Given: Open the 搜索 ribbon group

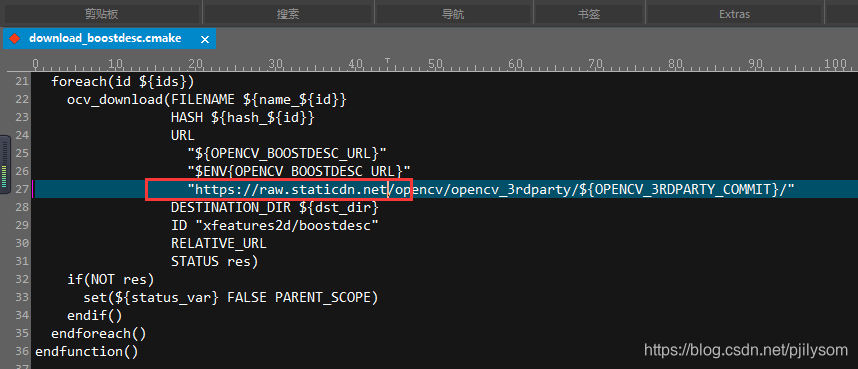Looking at the screenshot, I should 288,14.
